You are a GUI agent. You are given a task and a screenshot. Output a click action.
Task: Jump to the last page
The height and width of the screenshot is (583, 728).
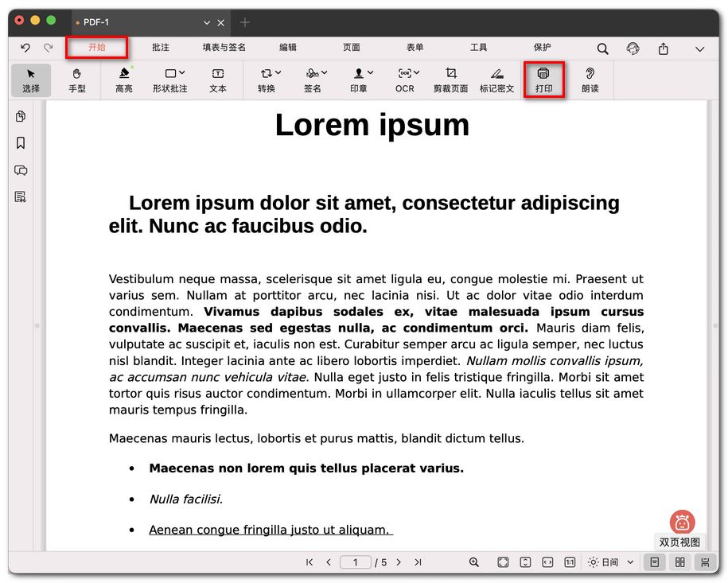[418, 562]
